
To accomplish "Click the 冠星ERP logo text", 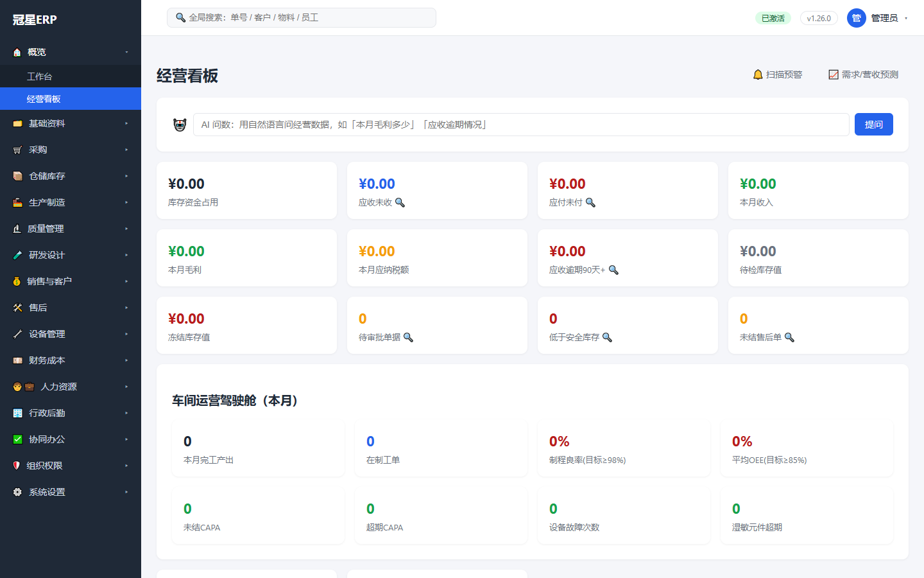I will [x=35, y=20].
